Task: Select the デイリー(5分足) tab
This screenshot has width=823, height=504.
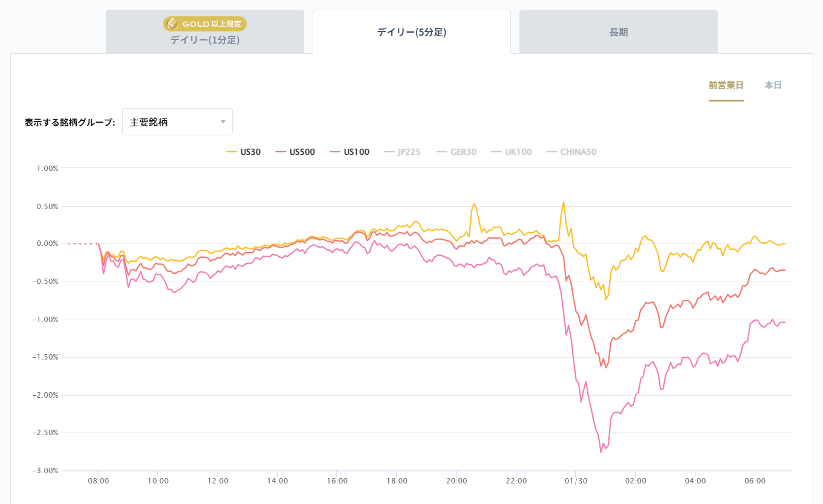Action: click(x=411, y=32)
